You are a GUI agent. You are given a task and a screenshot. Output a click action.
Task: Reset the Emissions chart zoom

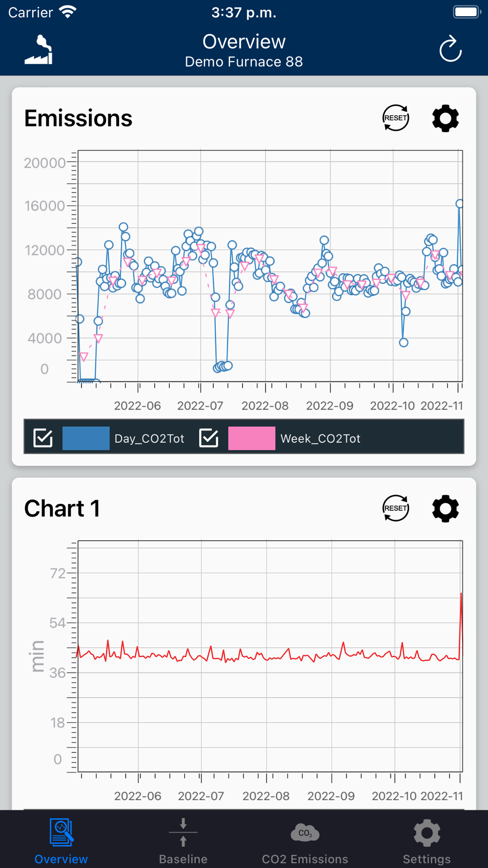click(x=395, y=118)
